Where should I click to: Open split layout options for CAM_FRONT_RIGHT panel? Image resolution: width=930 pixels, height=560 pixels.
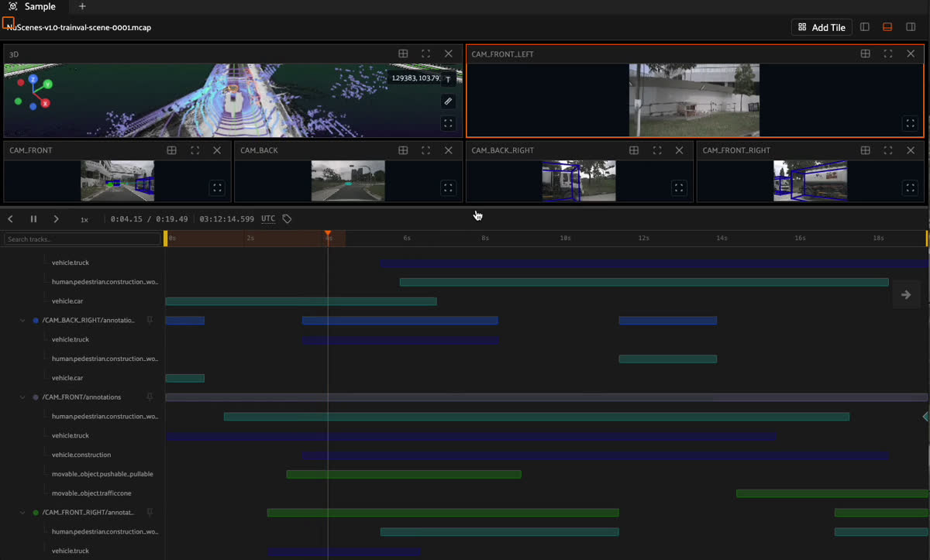pyautogui.click(x=866, y=150)
